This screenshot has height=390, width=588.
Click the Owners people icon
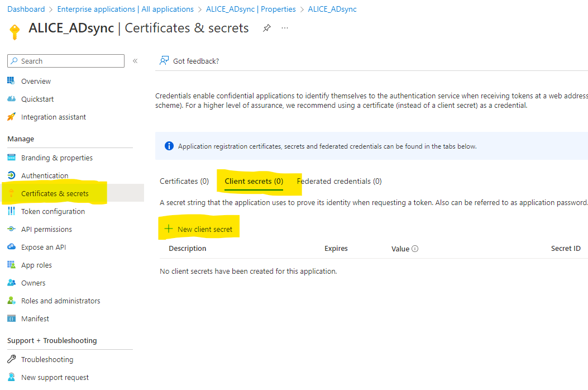(11, 283)
